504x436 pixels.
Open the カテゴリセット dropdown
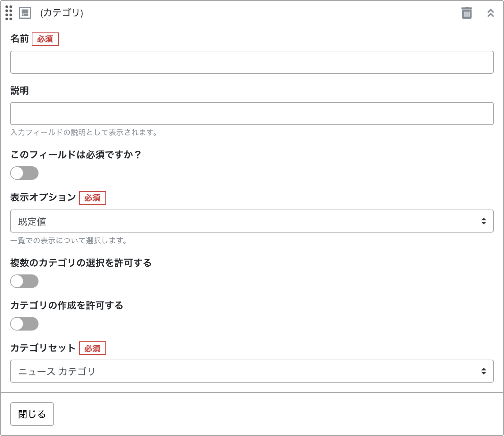[x=252, y=371]
